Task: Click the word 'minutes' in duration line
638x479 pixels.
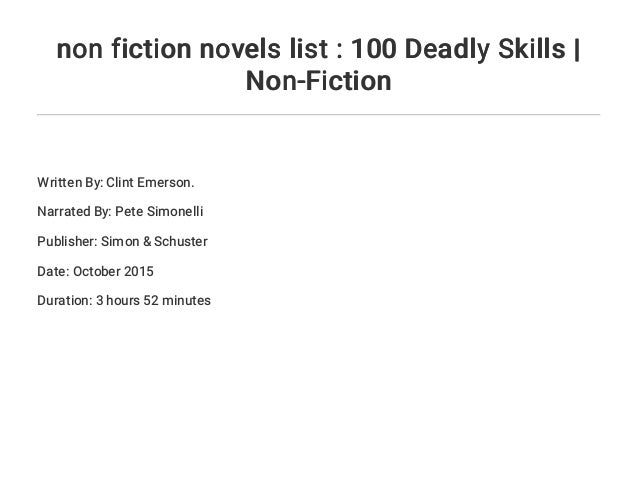Action: pyautogui.click(x=186, y=300)
